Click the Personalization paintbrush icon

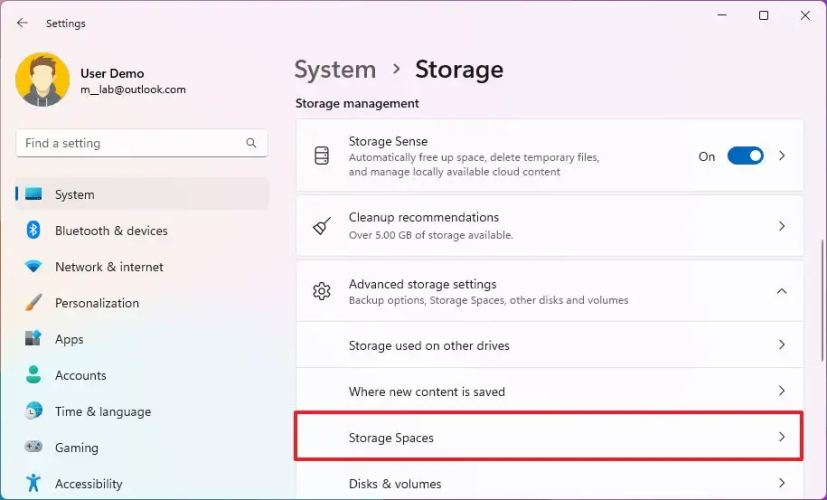coord(34,303)
